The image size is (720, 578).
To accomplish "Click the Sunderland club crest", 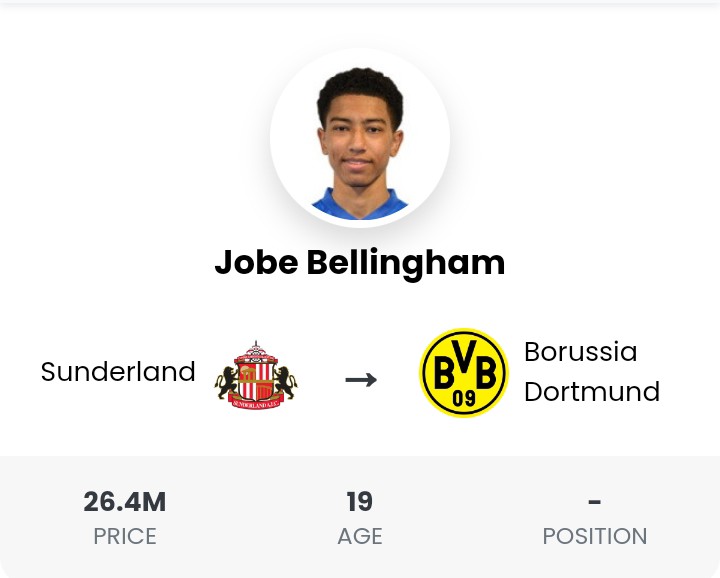I will [256, 375].
